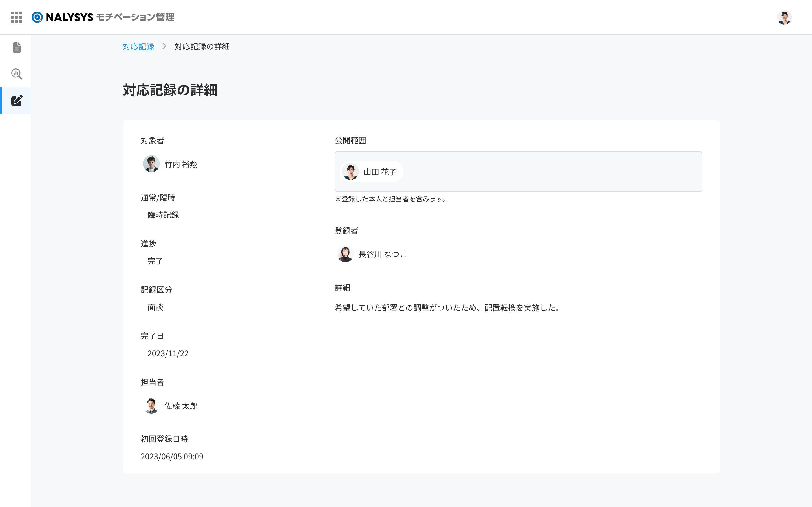Click 竹内 裕翔 avatar photo
This screenshot has height=507, width=812.
151,164
